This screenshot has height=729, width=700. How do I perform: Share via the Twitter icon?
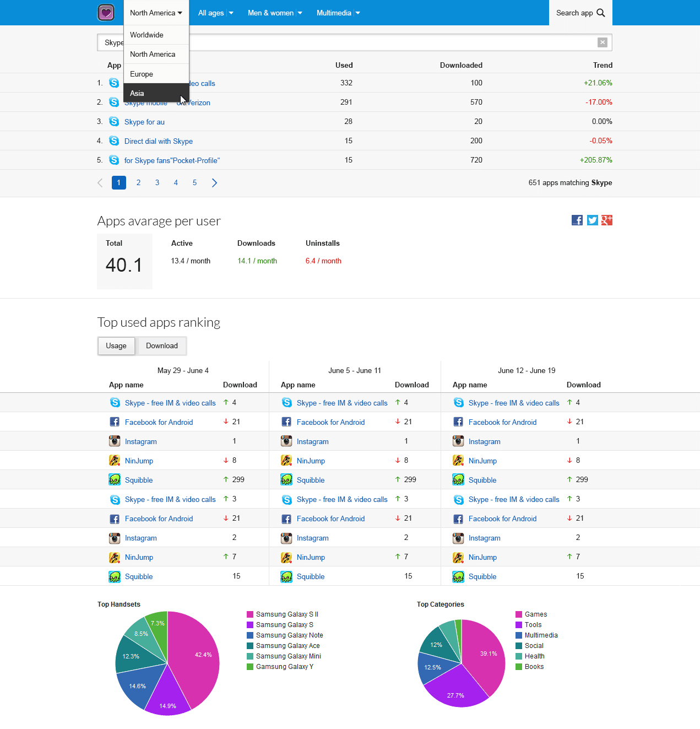click(x=592, y=220)
